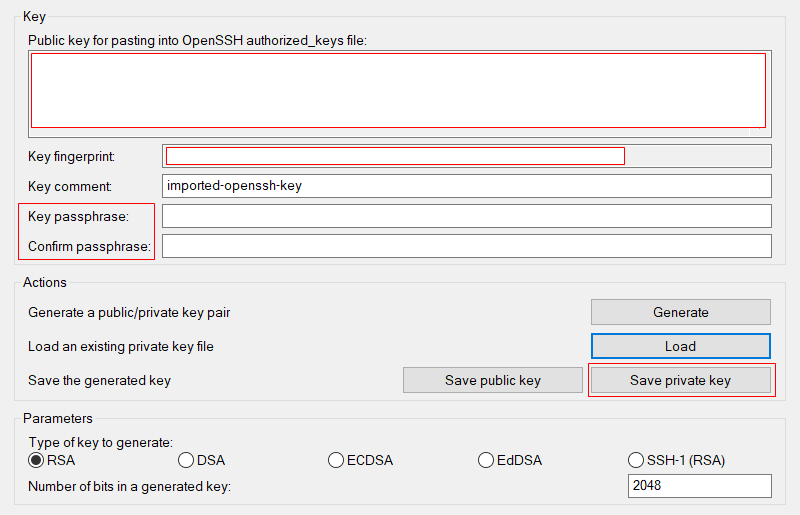This screenshot has height=515, width=800.
Task: Focus the Key passphrase field
Action: click(466, 216)
